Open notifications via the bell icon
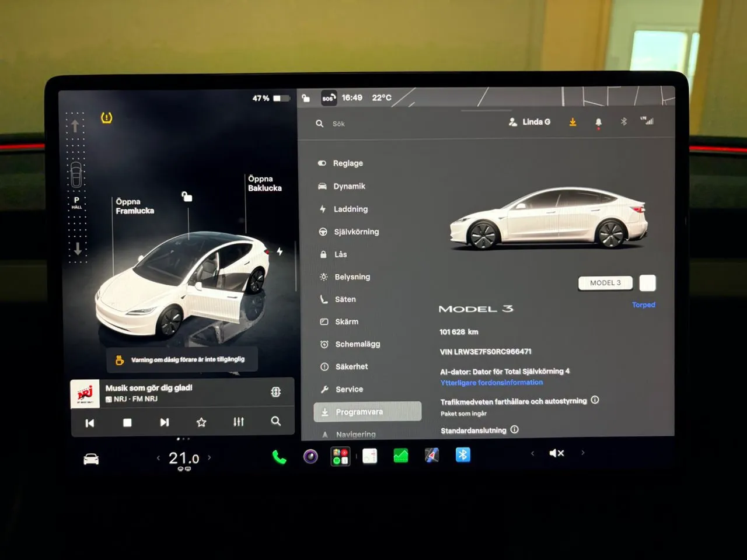Image resolution: width=747 pixels, height=560 pixels. coord(598,123)
